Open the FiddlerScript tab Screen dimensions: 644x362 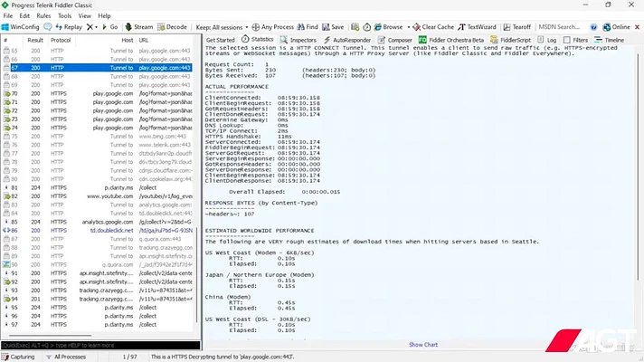(x=510, y=40)
